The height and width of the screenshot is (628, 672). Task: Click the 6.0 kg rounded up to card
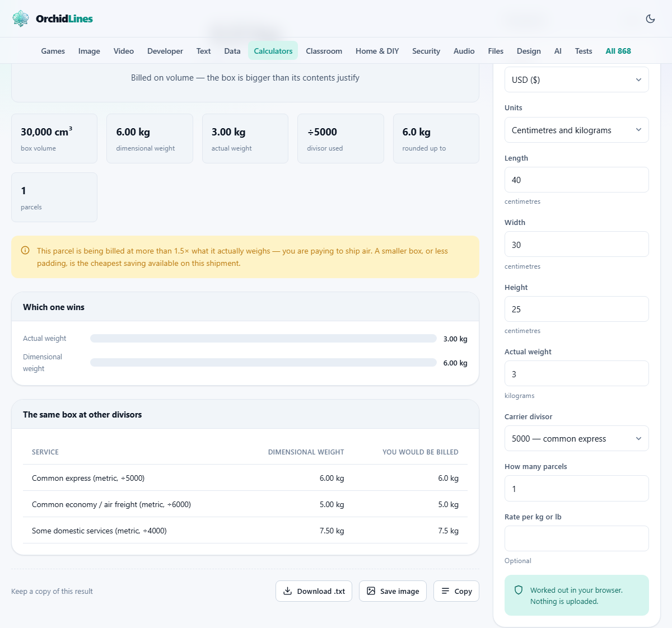(436, 139)
